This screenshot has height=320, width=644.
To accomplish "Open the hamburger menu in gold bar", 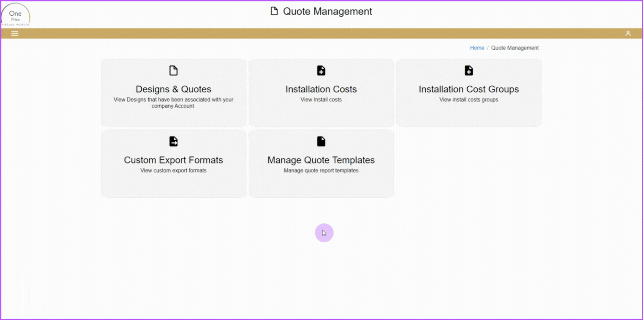I will click(15, 33).
